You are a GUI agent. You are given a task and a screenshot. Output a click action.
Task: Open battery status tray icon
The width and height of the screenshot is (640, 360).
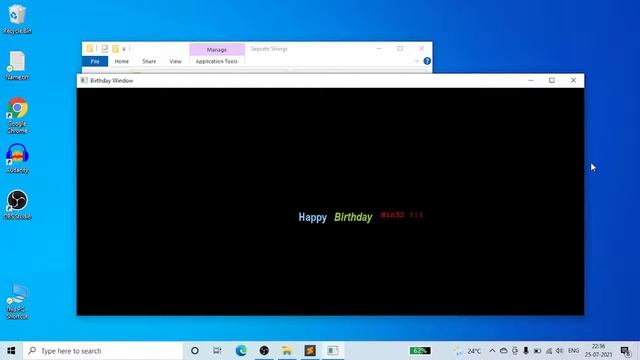[538, 351]
